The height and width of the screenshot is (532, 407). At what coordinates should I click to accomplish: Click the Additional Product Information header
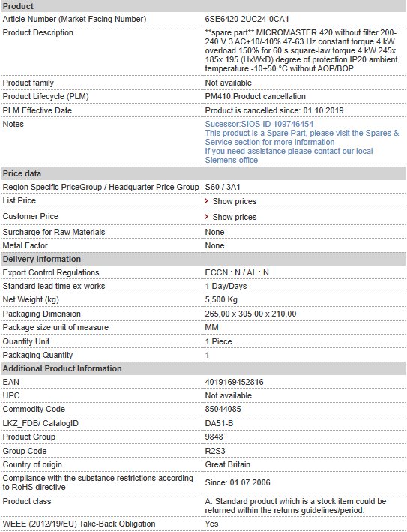pos(203,368)
